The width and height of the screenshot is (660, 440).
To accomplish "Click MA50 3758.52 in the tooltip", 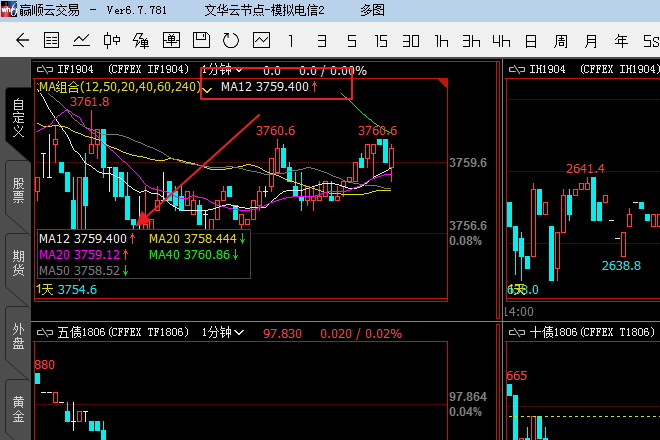I will pos(83,271).
